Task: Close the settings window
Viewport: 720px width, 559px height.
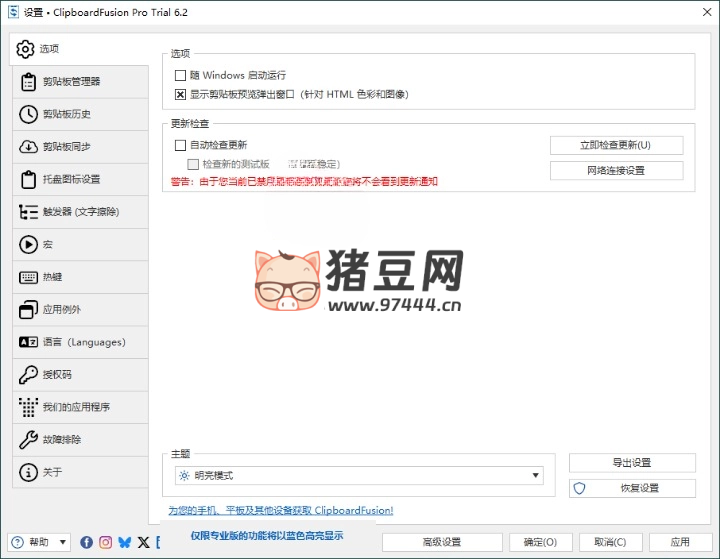Action: (707, 12)
